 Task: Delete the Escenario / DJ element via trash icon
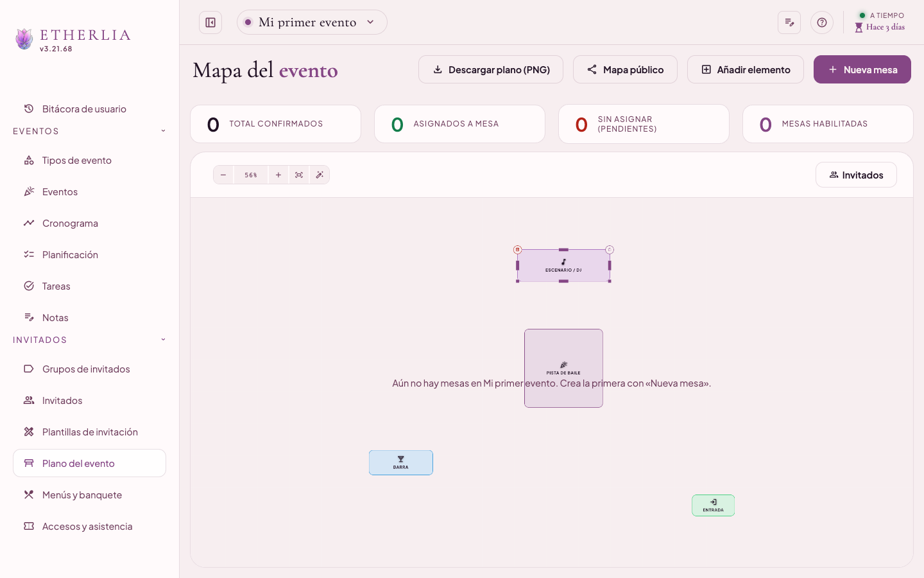[x=517, y=249]
